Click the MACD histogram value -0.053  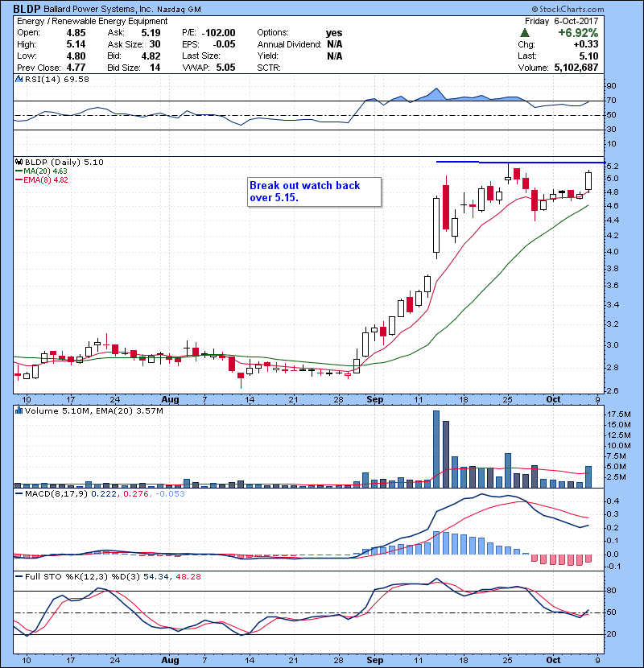[x=170, y=494]
